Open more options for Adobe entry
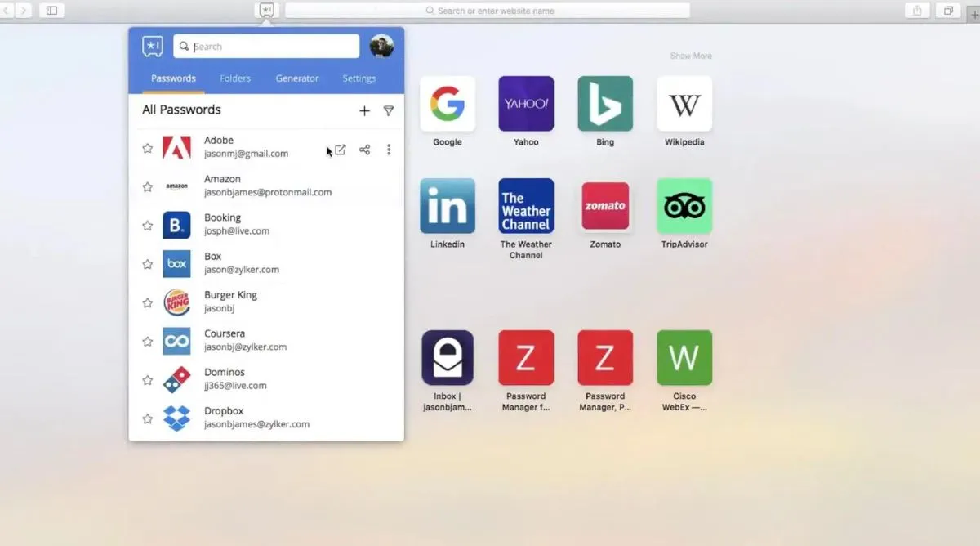Viewport: 980px width, 546px height. pyautogui.click(x=389, y=150)
